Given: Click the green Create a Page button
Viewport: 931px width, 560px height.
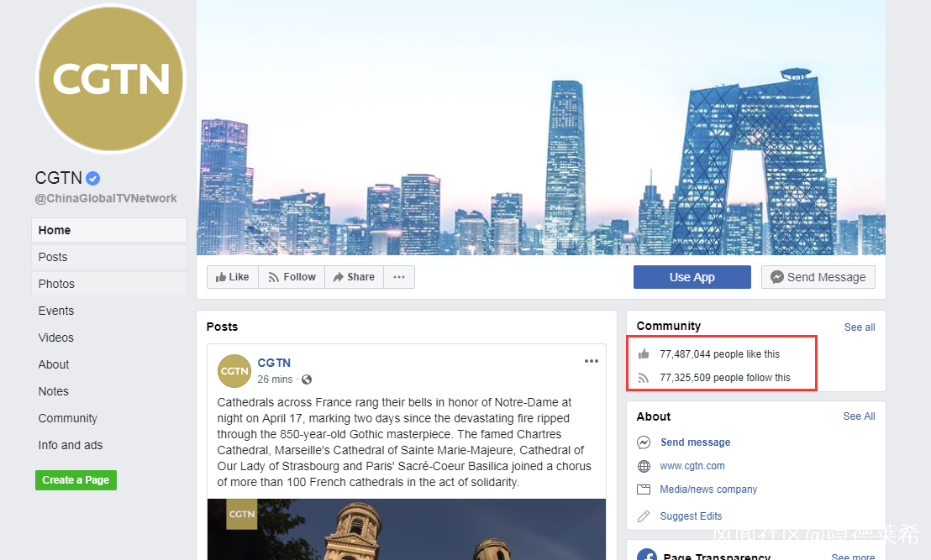Looking at the screenshot, I should click(76, 480).
